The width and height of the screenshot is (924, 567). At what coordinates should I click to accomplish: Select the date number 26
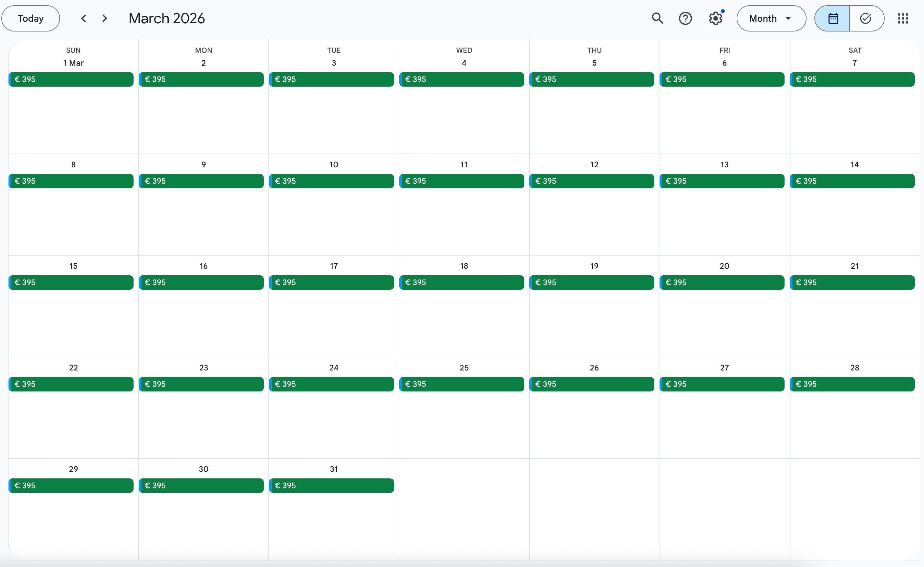click(x=594, y=367)
